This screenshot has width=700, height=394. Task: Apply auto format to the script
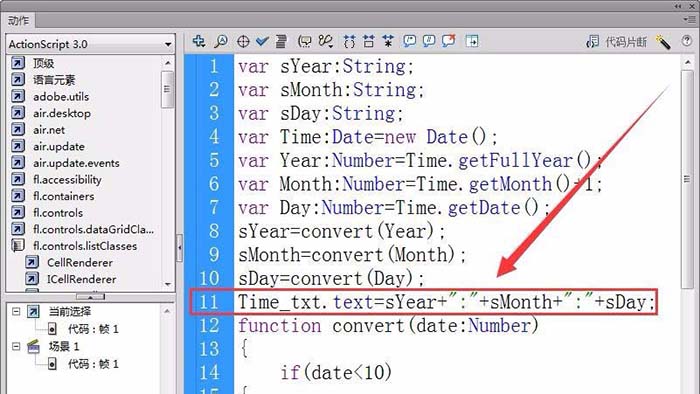(x=281, y=41)
